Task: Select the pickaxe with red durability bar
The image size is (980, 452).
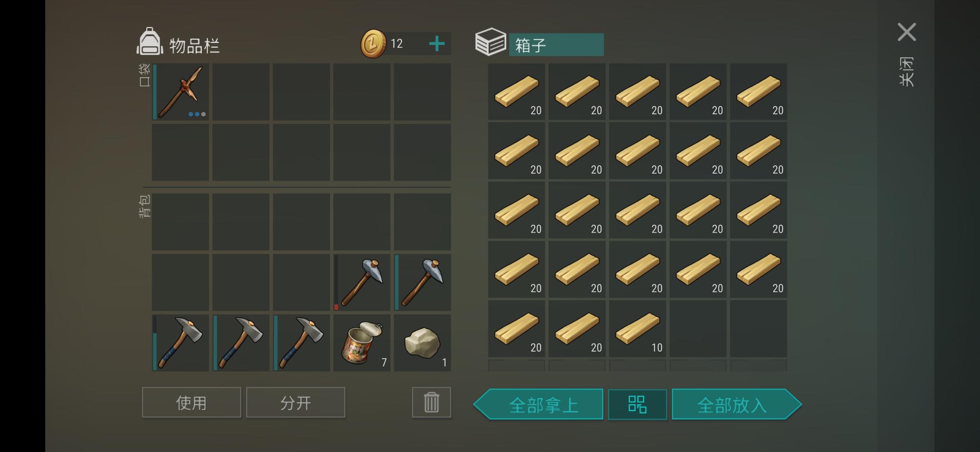Action: pyautogui.click(x=362, y=282)
